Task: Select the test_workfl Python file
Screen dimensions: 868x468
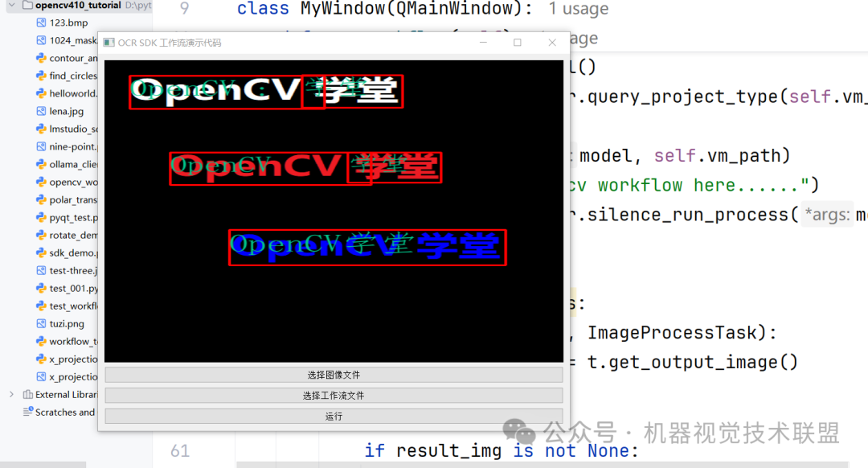Action: tap(73, 306)
